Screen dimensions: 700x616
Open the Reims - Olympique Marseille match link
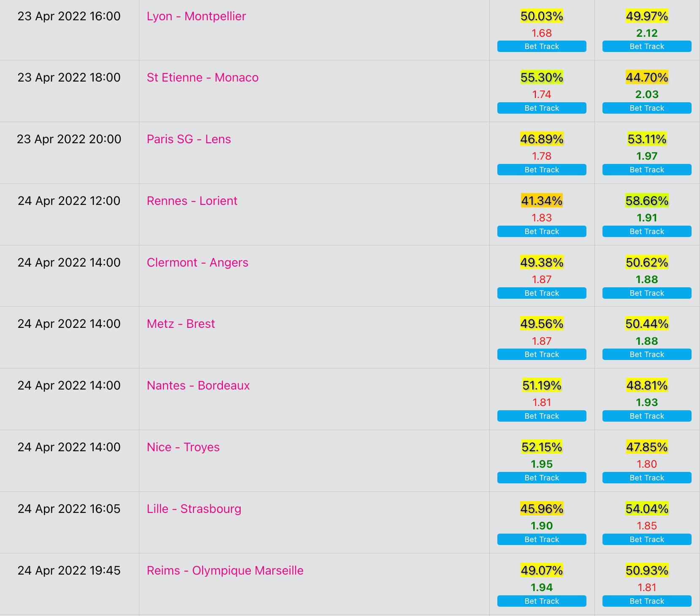[225, 571]
